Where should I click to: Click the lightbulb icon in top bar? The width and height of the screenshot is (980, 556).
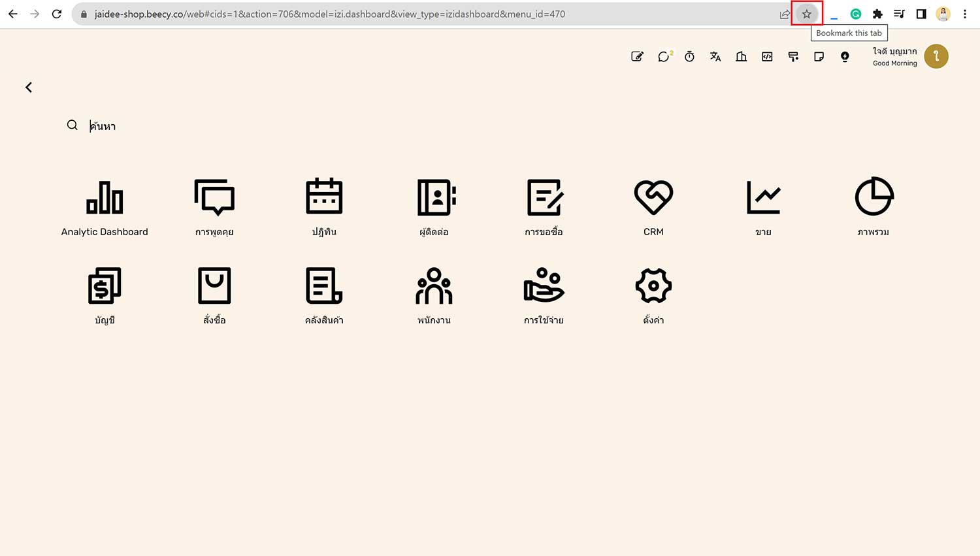click(x=845, y=57)
